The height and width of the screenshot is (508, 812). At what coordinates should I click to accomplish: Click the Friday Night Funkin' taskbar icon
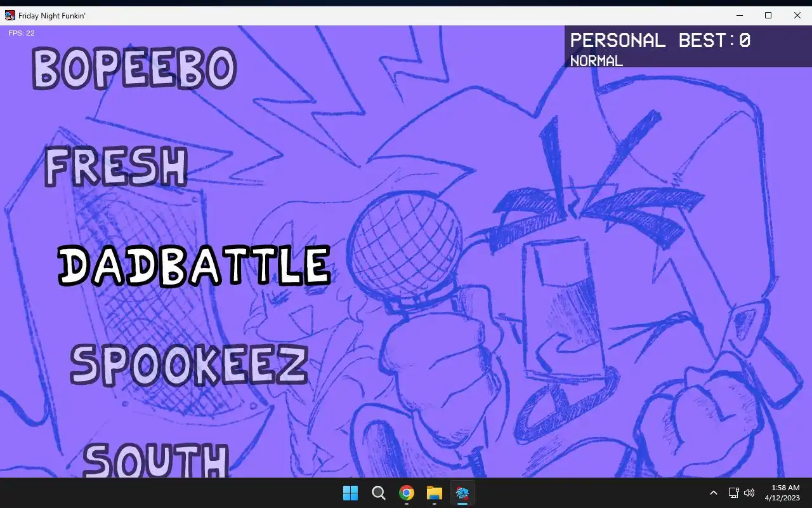pos(462,493)
